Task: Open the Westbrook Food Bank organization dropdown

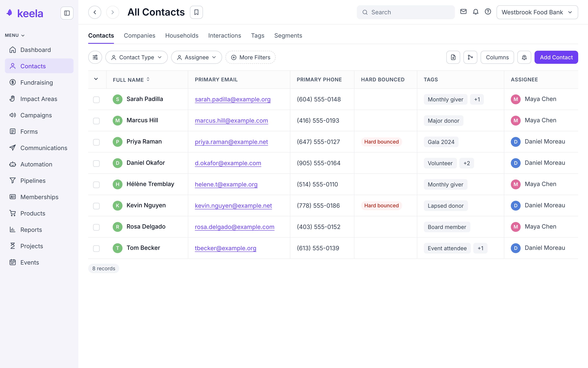Action: (x=537, y=12)
